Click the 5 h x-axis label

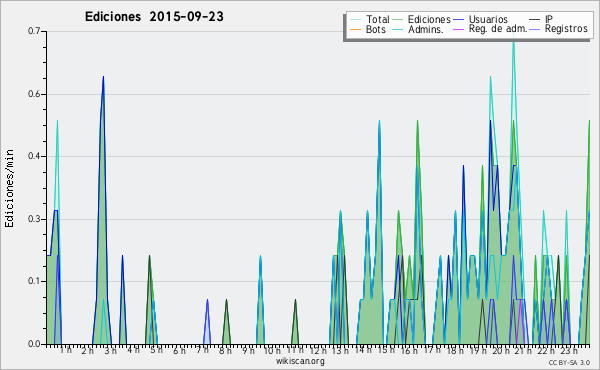pyautogui.click(x=156, y=350)
